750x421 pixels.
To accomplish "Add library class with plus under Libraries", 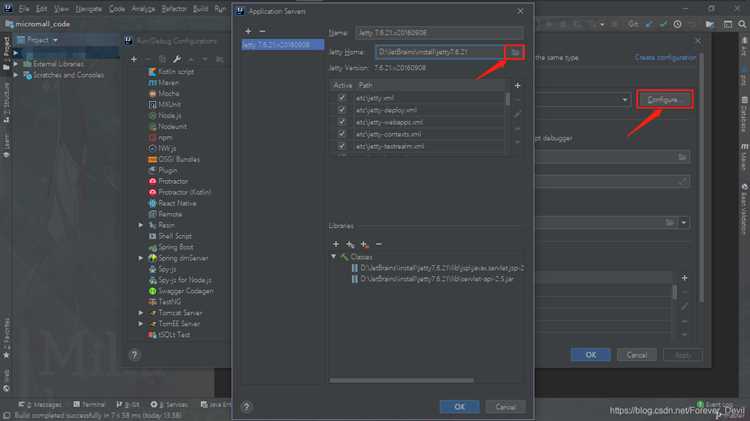I will [x=336, y=244].
